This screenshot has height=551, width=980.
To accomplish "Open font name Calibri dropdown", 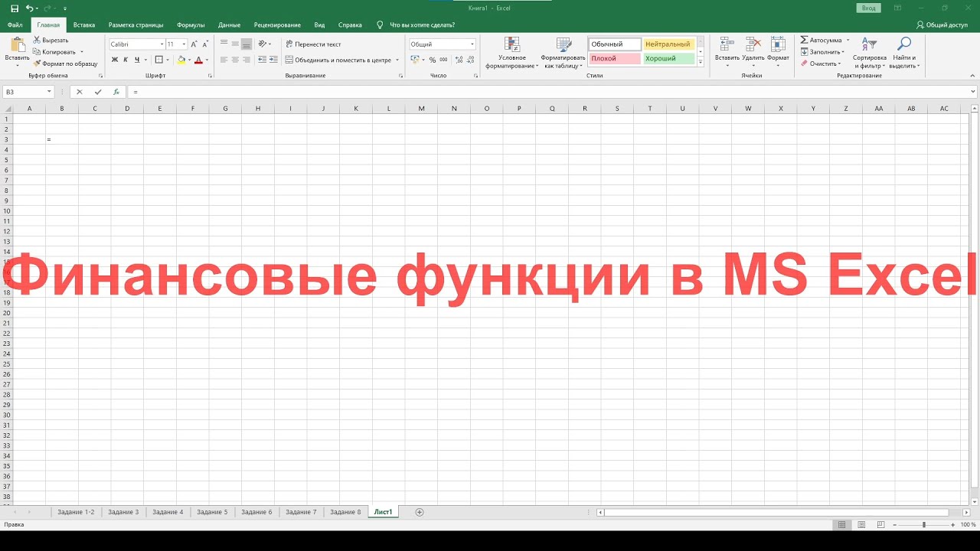I will (162, 44).
